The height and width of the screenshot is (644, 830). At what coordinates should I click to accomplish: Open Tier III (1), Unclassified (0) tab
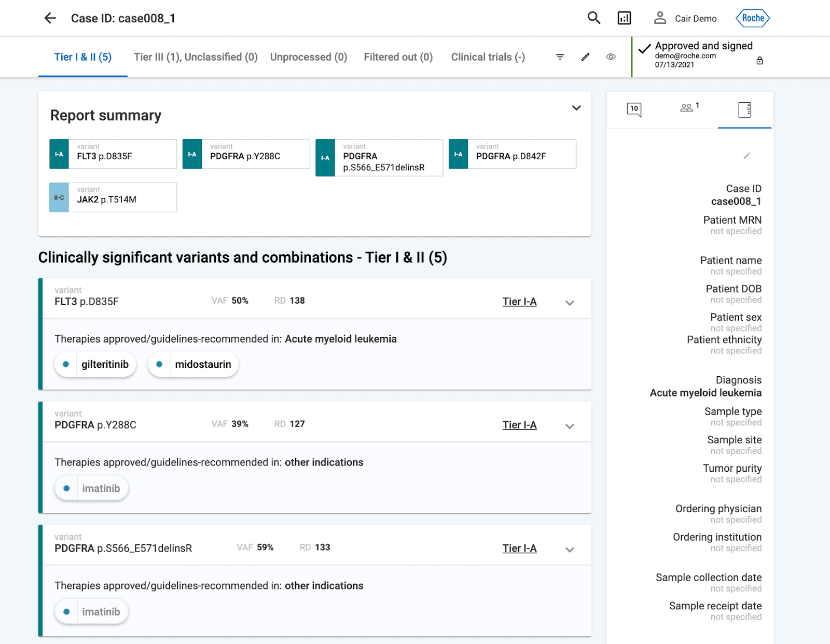196,57
